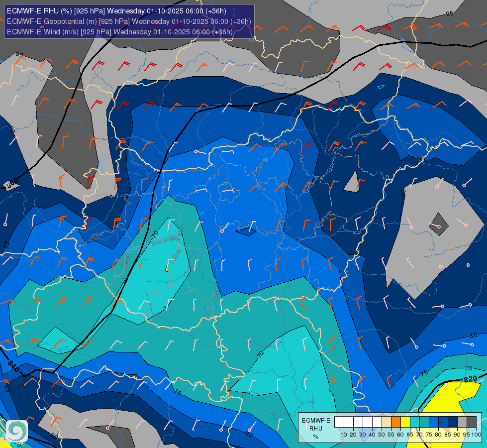Pick the dark gray 95-100 legend swatch
The width and height of the screenshot is (487, 448).
click(x=472, y=422)
